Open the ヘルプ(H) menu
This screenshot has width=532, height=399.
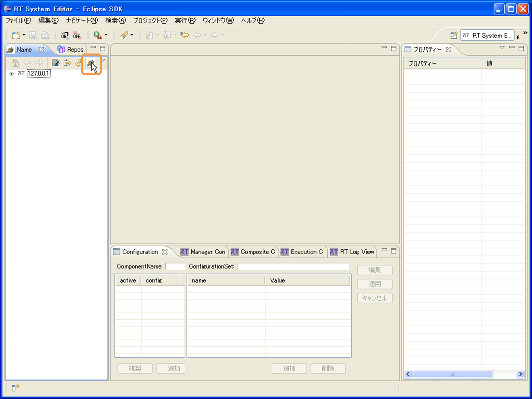253,21
